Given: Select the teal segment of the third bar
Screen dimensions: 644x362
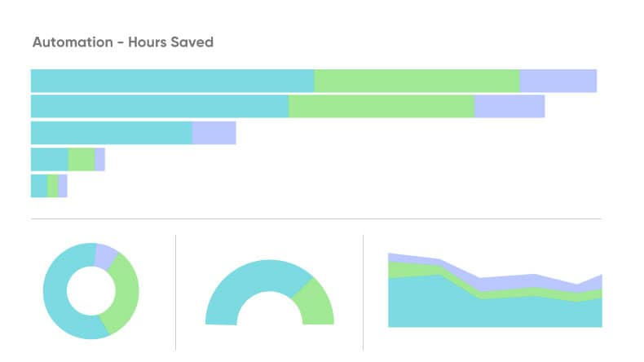Looking at the screenshot, I should pos(111,133).
